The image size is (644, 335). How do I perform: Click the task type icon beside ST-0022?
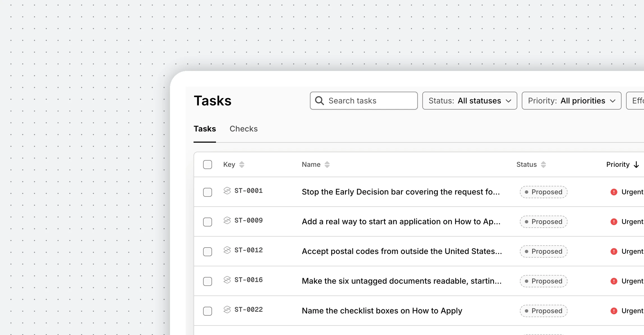pos(227,309)
